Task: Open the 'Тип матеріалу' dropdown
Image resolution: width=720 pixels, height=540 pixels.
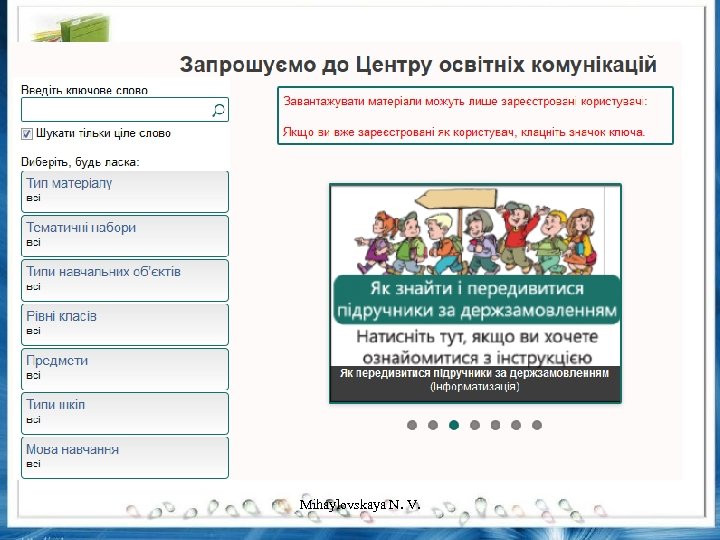Action: pos(125,191)
